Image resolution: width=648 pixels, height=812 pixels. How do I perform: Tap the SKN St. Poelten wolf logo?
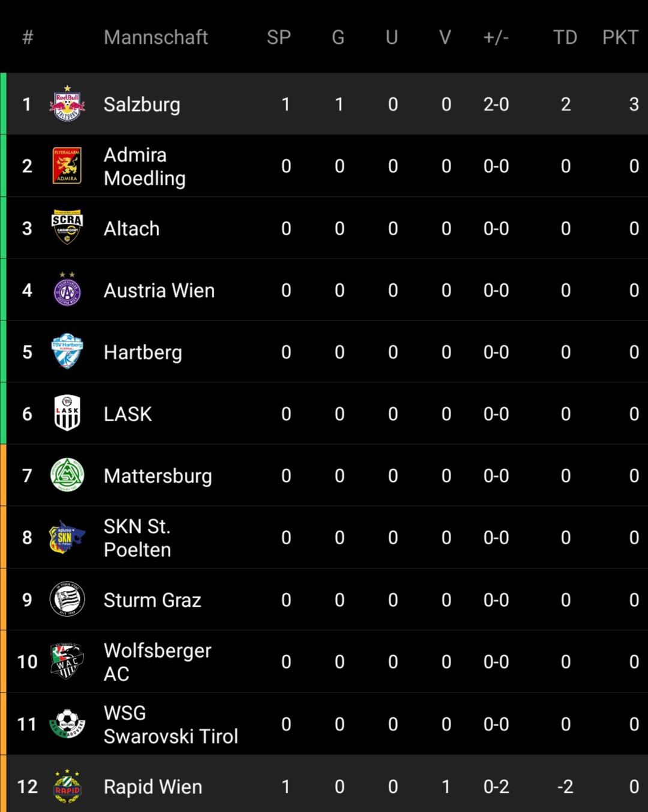coord(67,537)
